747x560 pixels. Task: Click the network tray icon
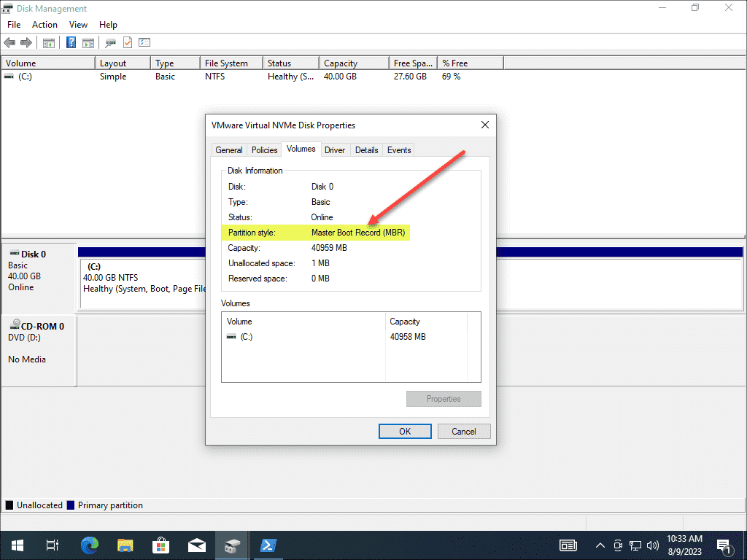pos(635,545)
